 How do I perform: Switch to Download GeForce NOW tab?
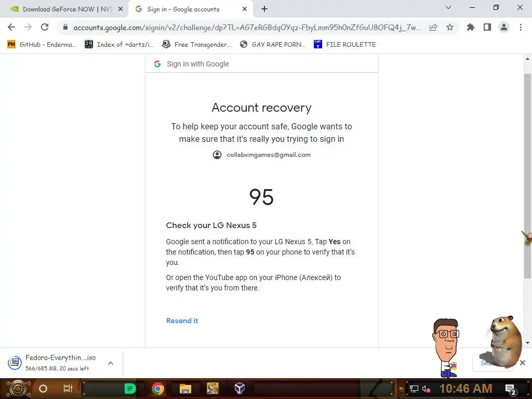point(64,9)
